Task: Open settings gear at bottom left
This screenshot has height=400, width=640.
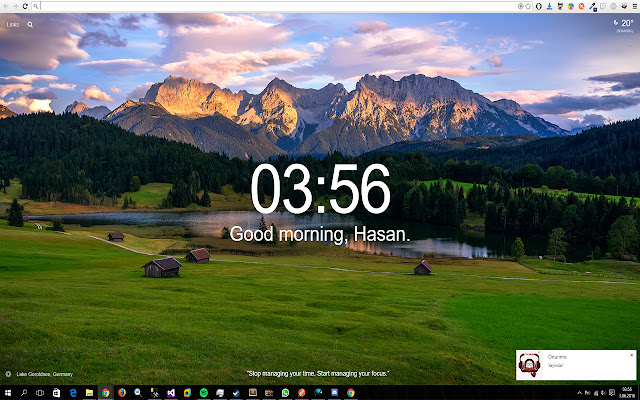Action: pos(7,374)
